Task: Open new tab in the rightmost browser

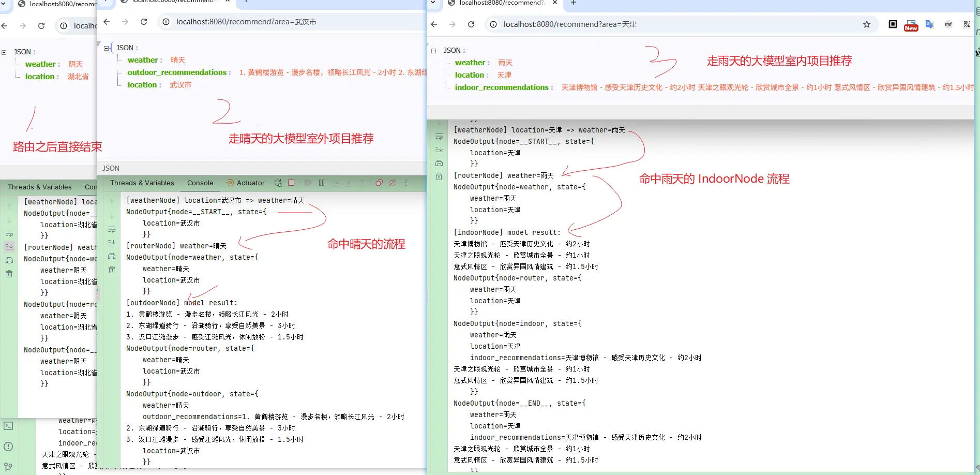Action: pos(573,3)
